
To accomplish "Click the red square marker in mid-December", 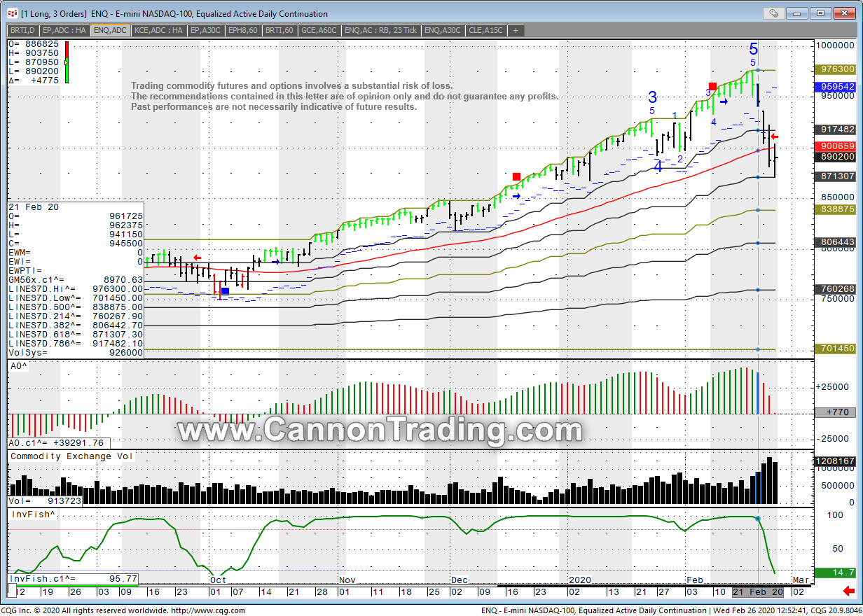I will (516, 177).
